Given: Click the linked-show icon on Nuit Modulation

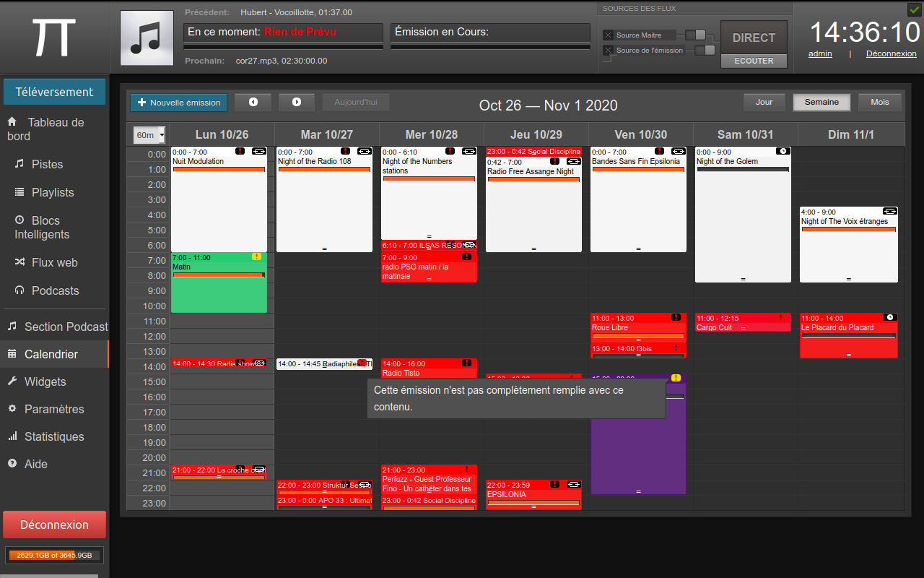Looking at the screenshot, I should coord(258,151).
